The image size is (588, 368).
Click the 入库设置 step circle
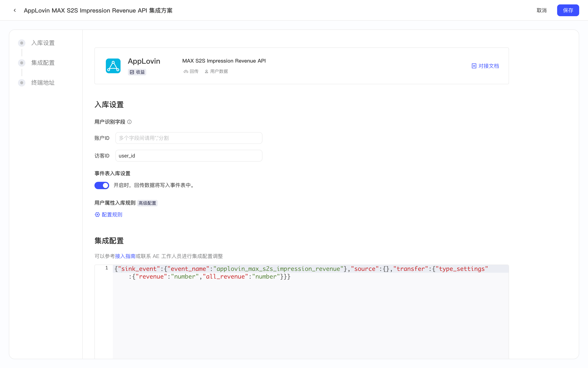tap(22, 43)
